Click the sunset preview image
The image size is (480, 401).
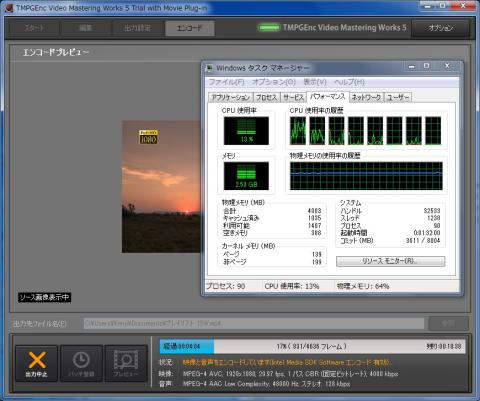tap(161, 187)
